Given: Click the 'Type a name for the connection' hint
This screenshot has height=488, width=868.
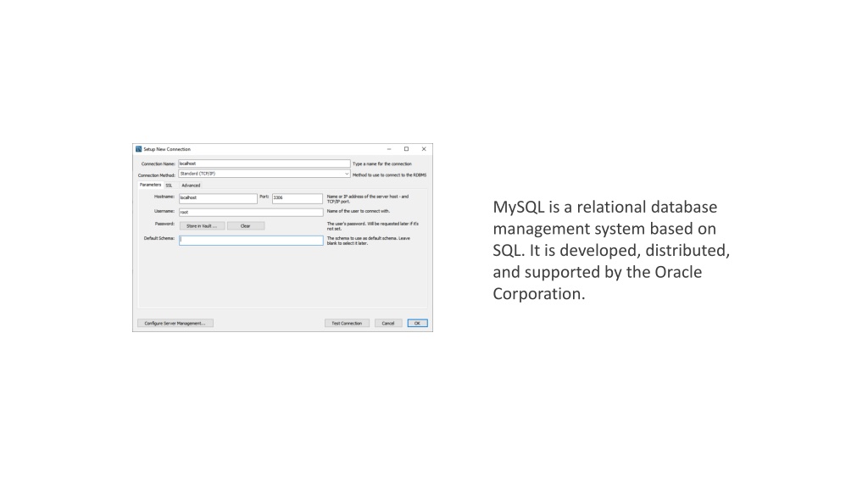Looking at the screenshot, I should click(x=382, y=164).
